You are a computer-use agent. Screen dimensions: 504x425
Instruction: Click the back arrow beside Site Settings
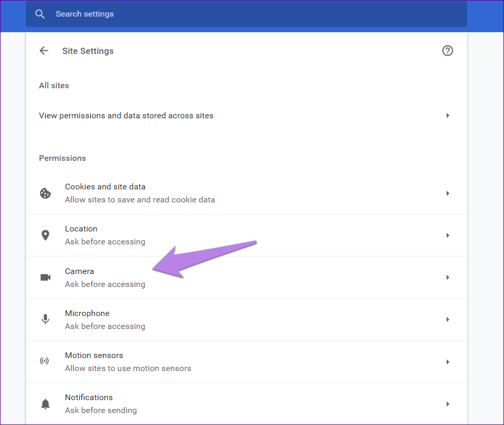44,51
